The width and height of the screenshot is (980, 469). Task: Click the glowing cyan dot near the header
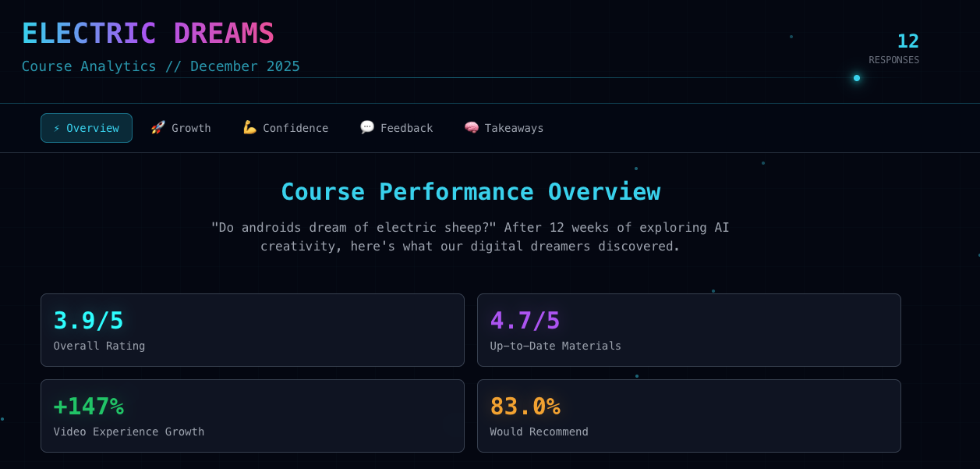click(857, 78)
